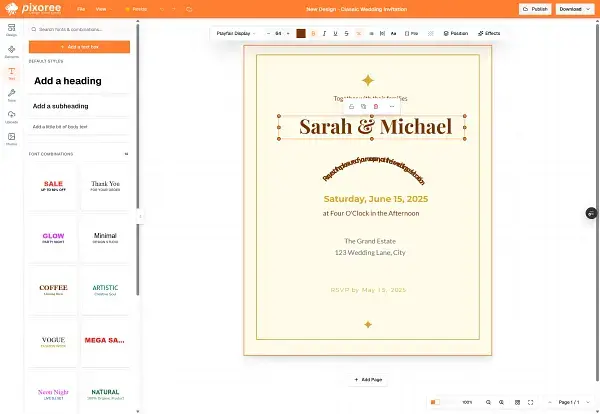This screenshot has width=600, height=414.
Task: Click the undo arrow in top bar
Action: 162,8
